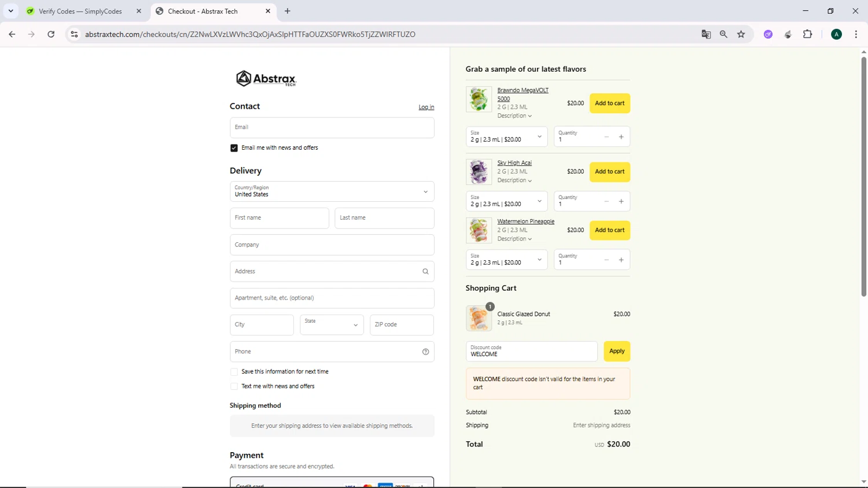Click the phone field help question icon
868x488 pixels.
click(425, 352)
